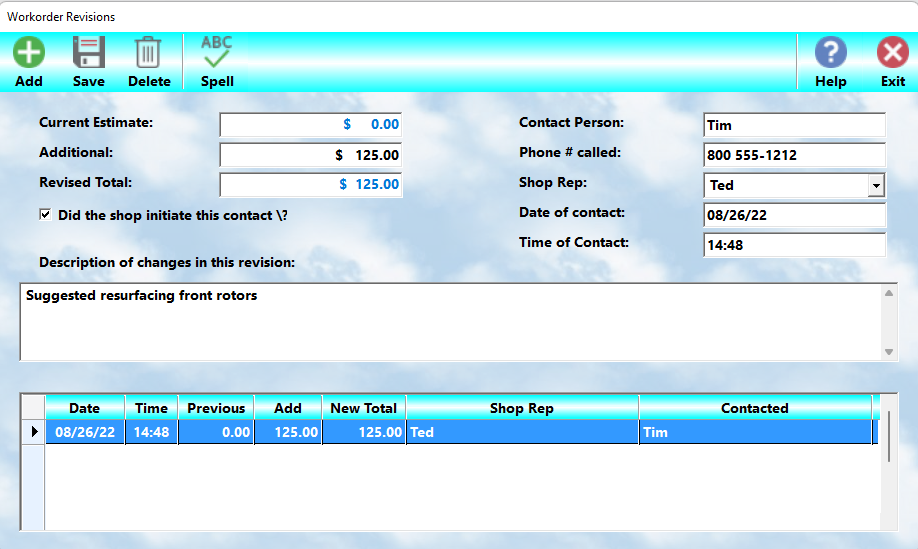Click the Revised Total field

click(311, 184)
